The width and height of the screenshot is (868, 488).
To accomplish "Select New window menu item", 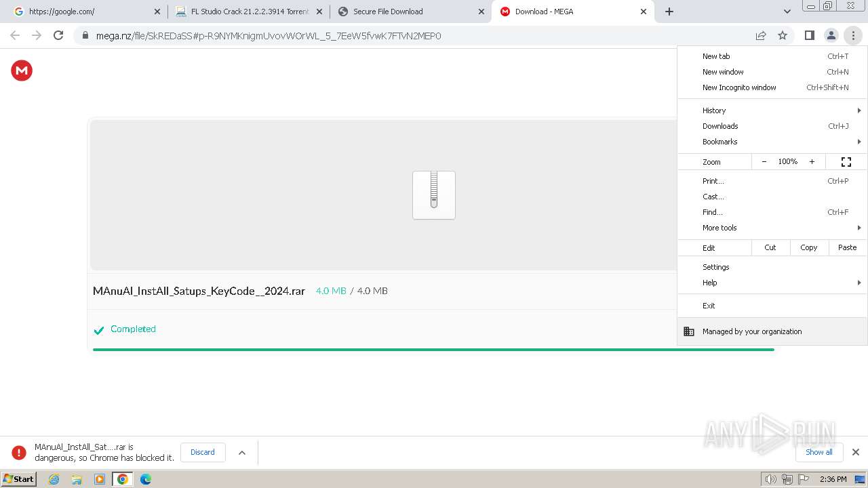I will tap(772, 72).
